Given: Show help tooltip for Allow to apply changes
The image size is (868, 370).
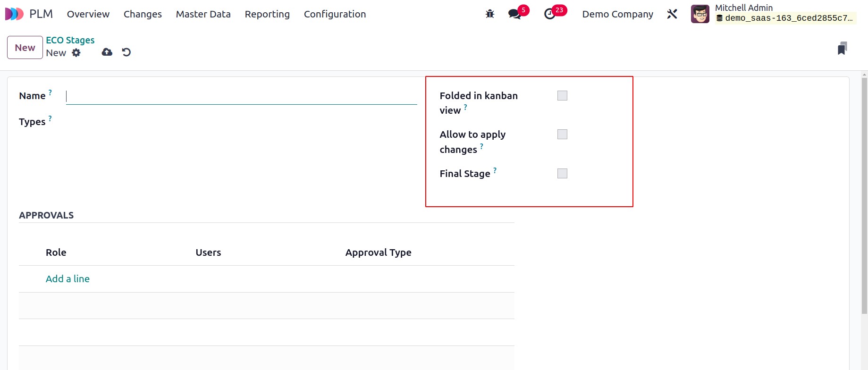Looking at the screenshot, I should coord(481,146).
